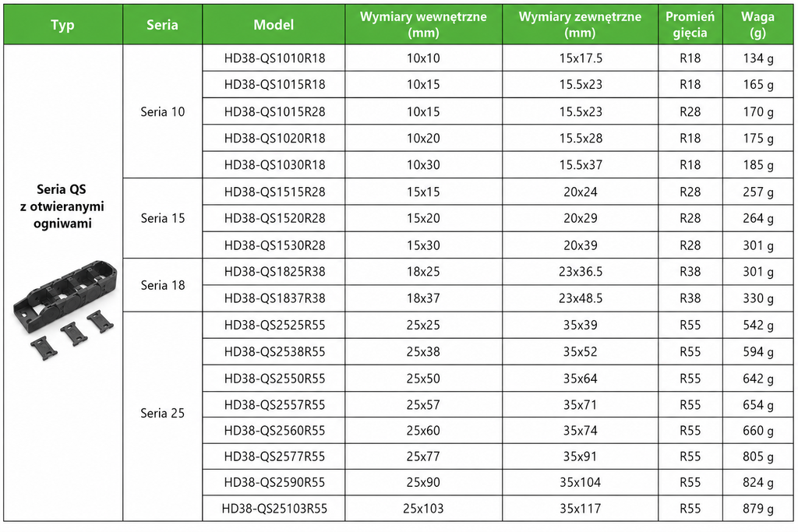Click model HD38-QS1837R38

pos(274,298)
